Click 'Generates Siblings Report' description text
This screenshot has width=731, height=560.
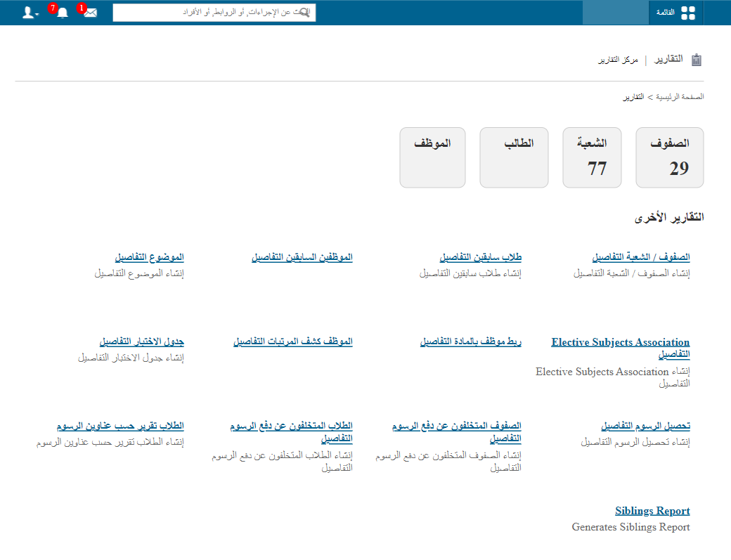(x=630, y=527)
